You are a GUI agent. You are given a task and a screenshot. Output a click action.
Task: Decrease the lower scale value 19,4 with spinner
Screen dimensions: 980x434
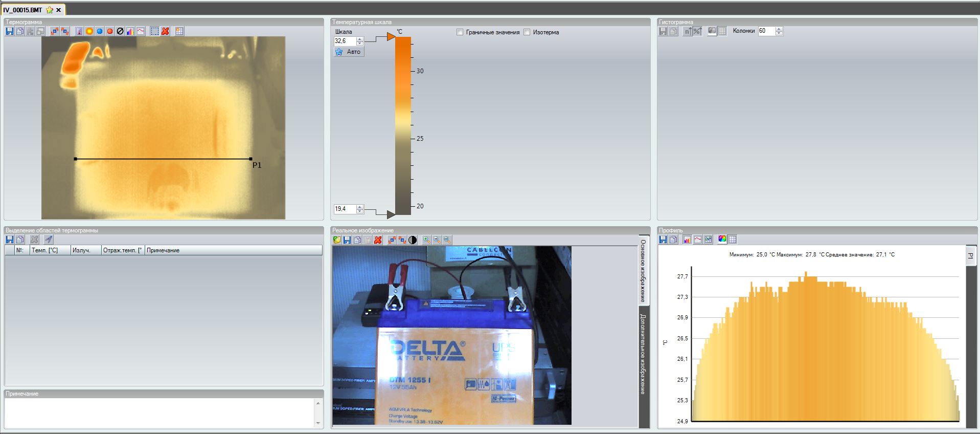click(360, 211)
